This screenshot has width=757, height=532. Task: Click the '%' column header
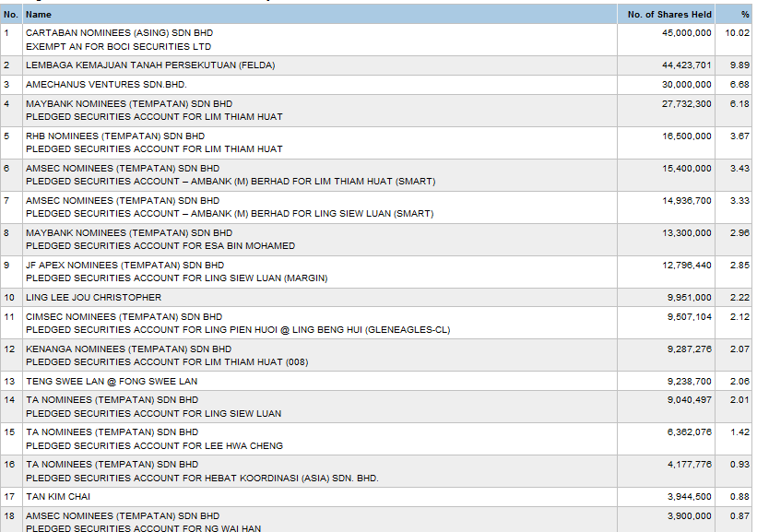click(x=744, y=15)
